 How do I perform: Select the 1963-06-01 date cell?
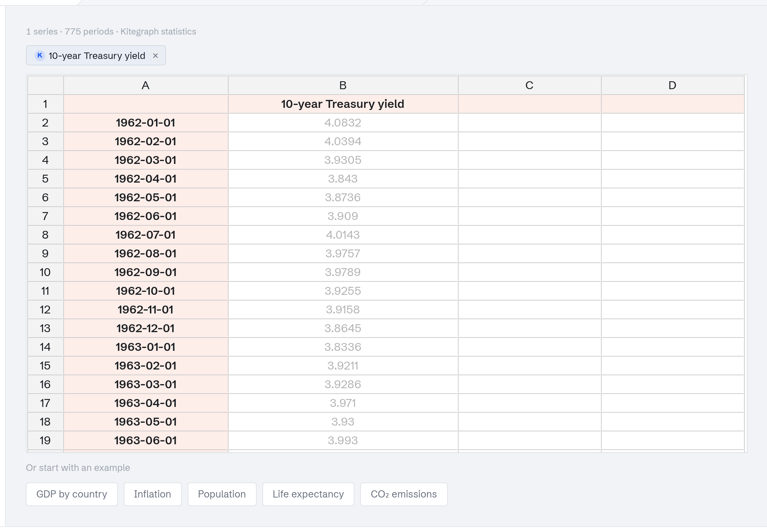[146, 440]
